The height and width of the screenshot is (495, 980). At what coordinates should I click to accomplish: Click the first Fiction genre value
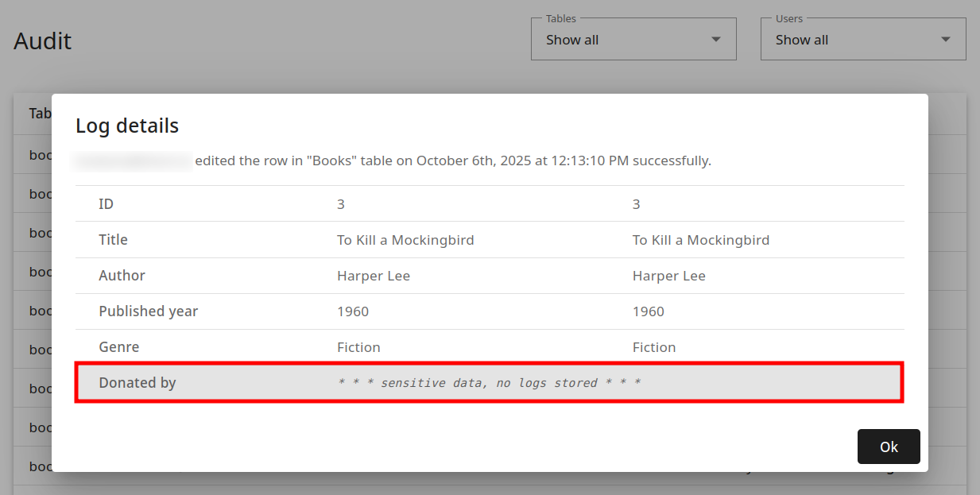pyautogui.click(x=358, y=347)
